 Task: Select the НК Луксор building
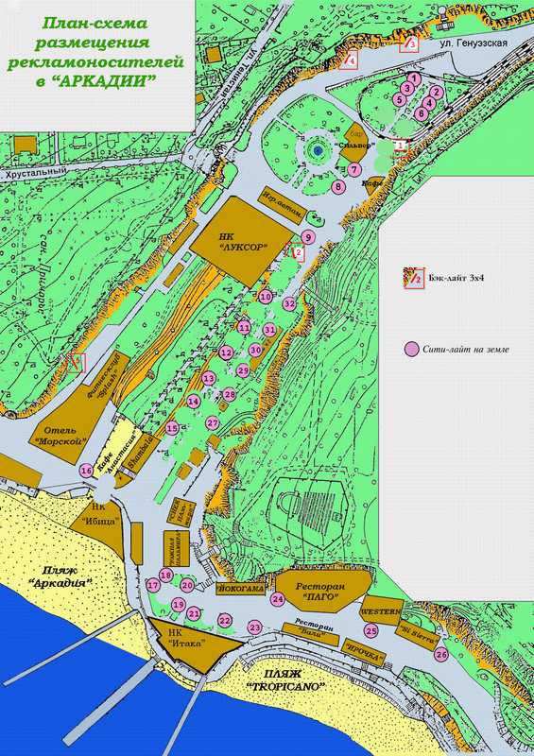(242, 241)
